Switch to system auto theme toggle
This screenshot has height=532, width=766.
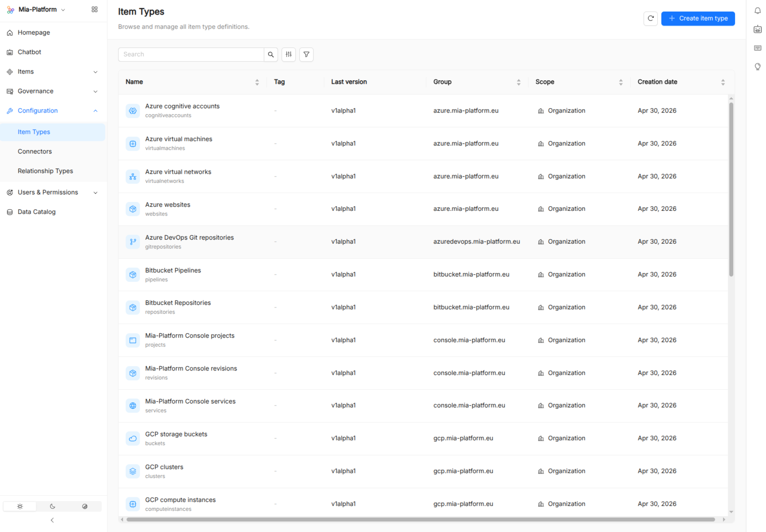(85, 506)
